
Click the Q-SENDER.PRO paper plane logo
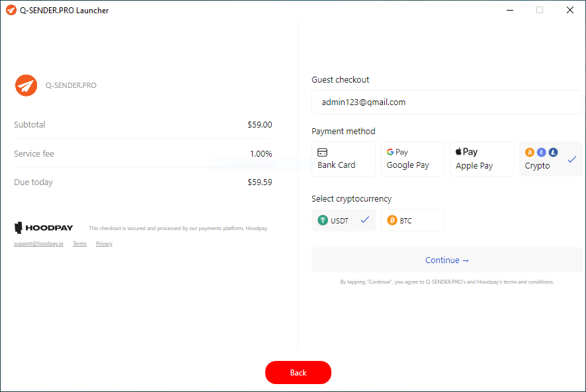[26, 85]
